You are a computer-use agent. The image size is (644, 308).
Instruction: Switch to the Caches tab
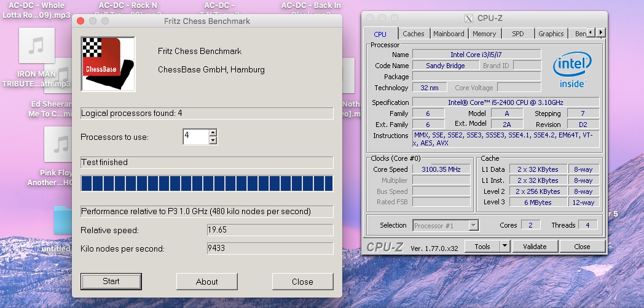click(x=414, y=34)
